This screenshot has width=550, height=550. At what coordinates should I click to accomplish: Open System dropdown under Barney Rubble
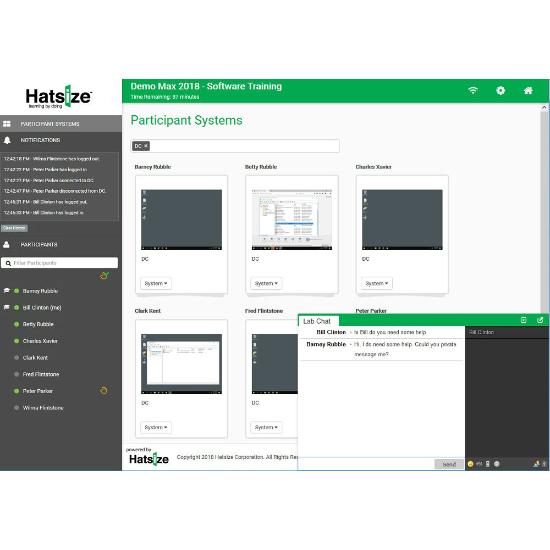click(156, 283)
